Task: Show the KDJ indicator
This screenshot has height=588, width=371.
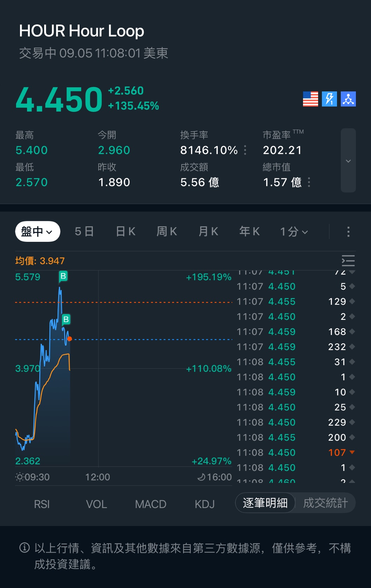Action: coord(205,504)
